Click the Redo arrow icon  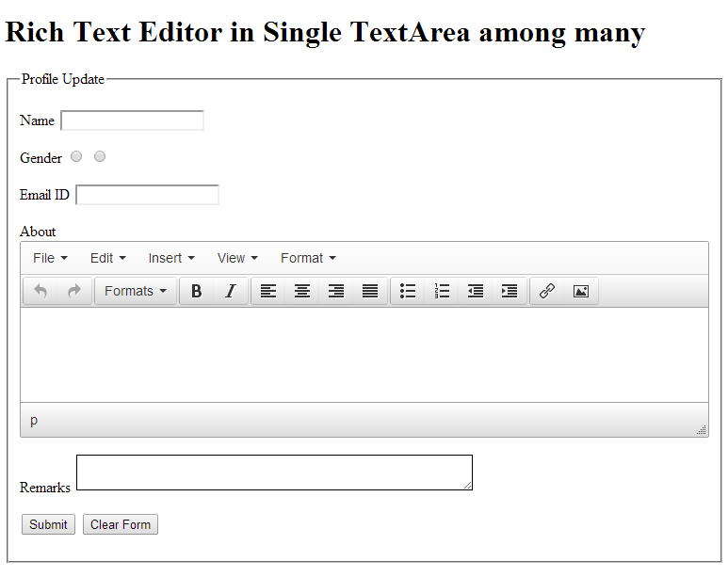tap(74, 291)
